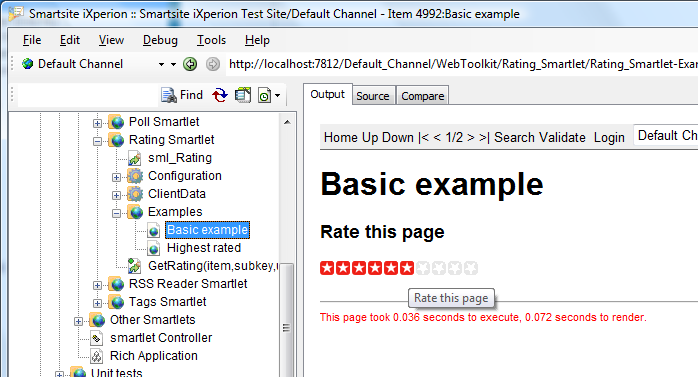This screenshot has height=377, width=698.
Task: Click the Login link
Action: point(609,138)
